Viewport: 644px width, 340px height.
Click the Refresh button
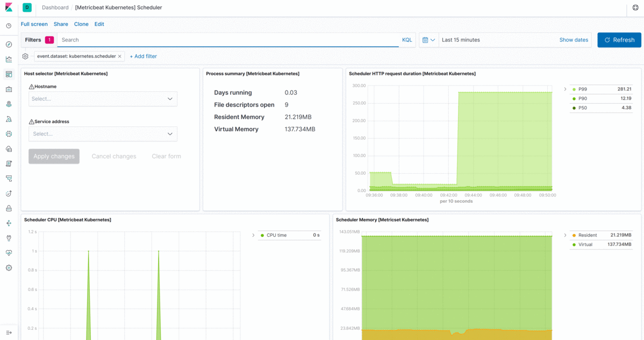[619, 40]
